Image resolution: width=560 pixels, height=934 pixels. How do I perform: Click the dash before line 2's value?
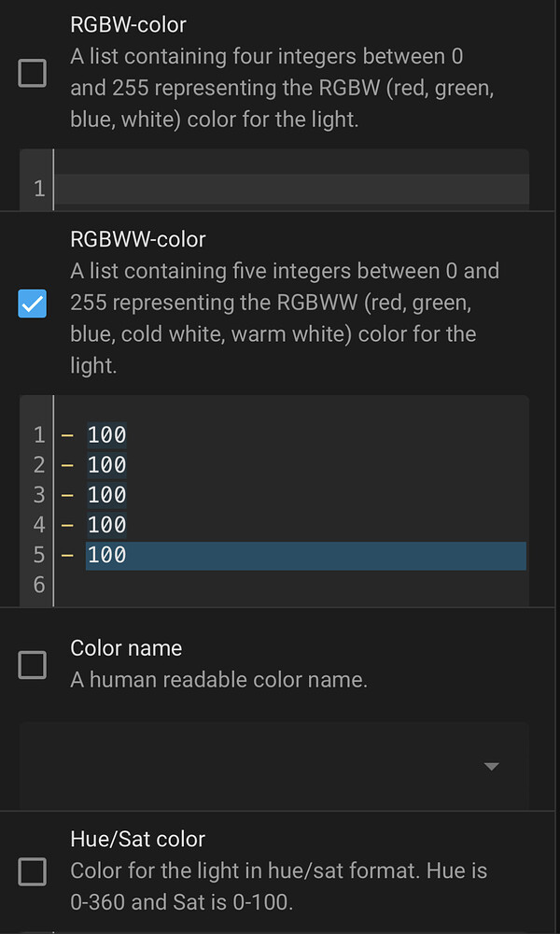[x=67, y=464]
